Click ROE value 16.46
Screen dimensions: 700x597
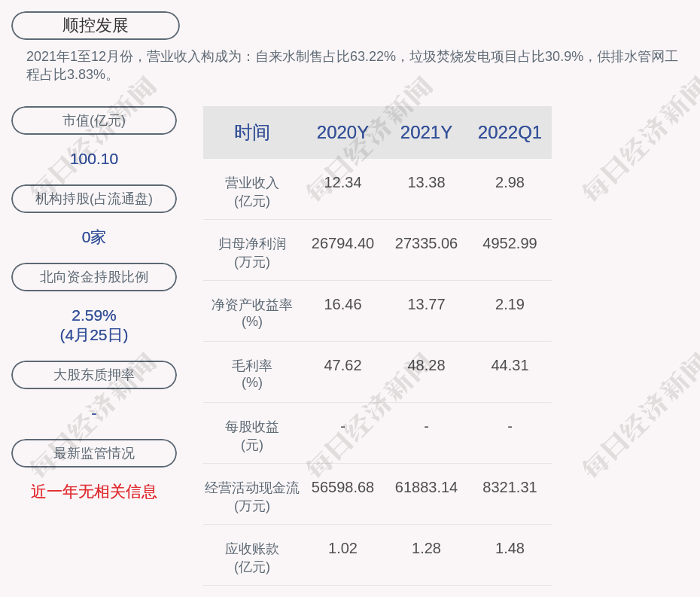pyautogui.click(x=342, y=305)
